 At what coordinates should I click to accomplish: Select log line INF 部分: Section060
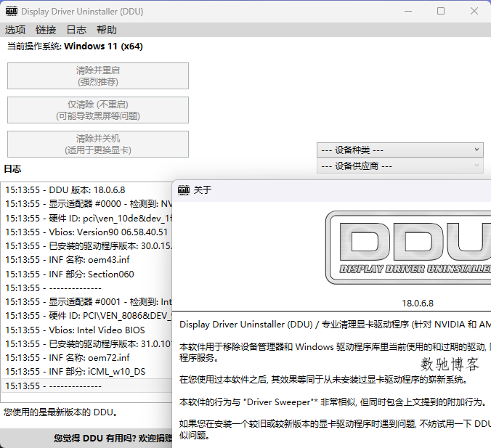87,274
